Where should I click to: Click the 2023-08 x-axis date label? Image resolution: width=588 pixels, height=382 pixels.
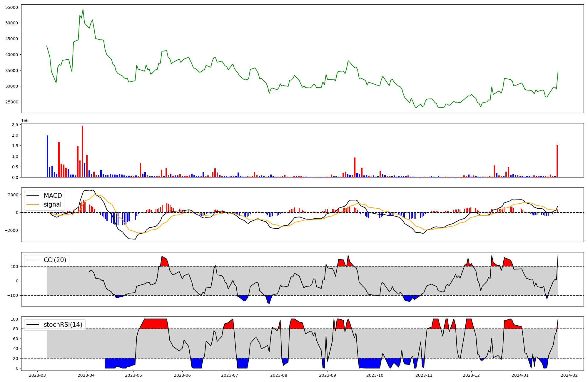279,375
